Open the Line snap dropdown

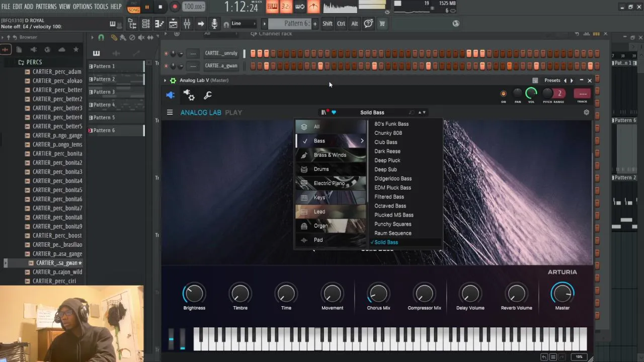click(x=244, y=24)
